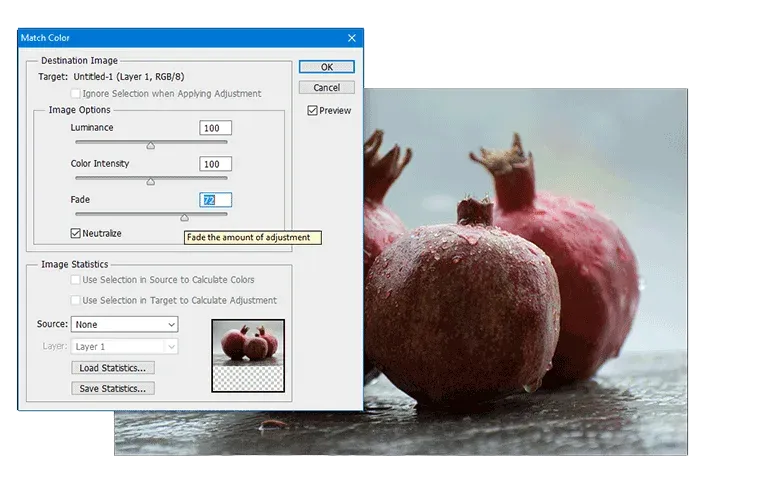
Task: Click the Target text 'Untitled-1 (Layer 1, RGB/8)'
Action: pyautogui.click(x=129, y=77)
